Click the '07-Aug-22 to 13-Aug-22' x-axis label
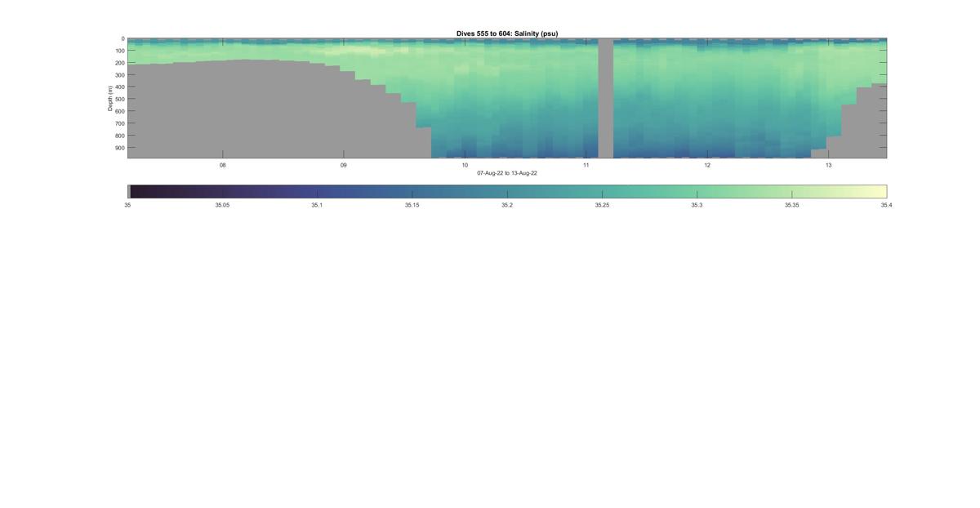Screen dimensions: 980x508 (x=507, y=173)
